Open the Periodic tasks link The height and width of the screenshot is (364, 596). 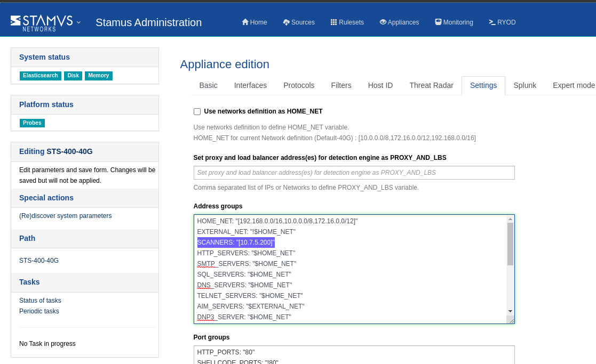39,311
